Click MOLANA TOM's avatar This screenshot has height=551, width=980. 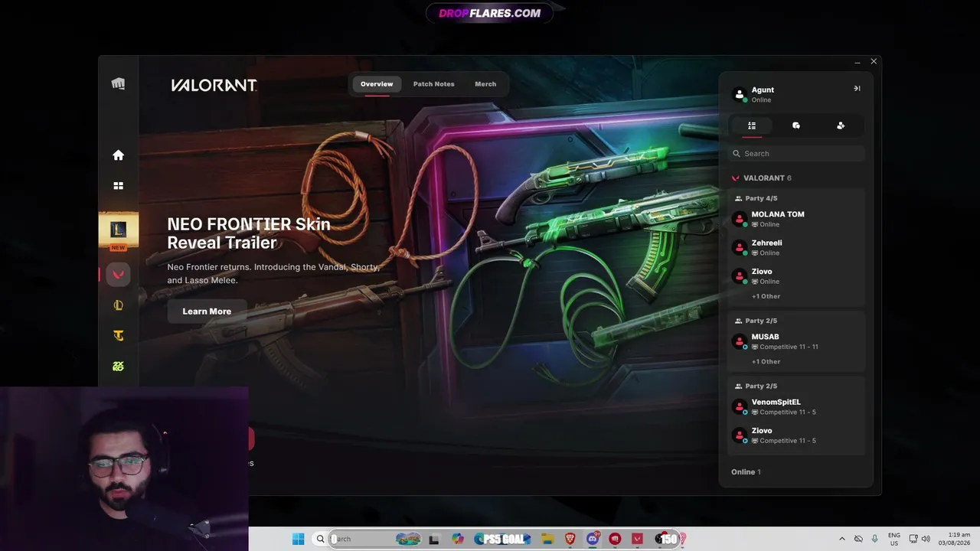[x=740, y=219]
